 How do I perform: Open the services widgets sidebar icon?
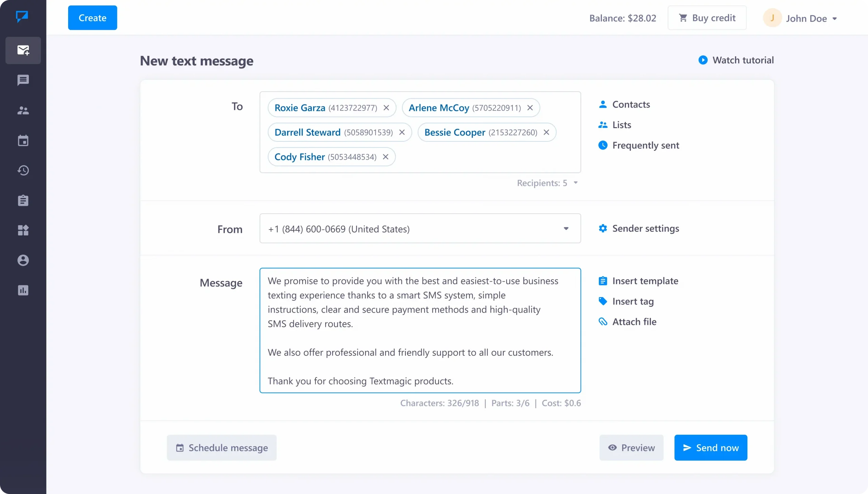click(23, 230)
